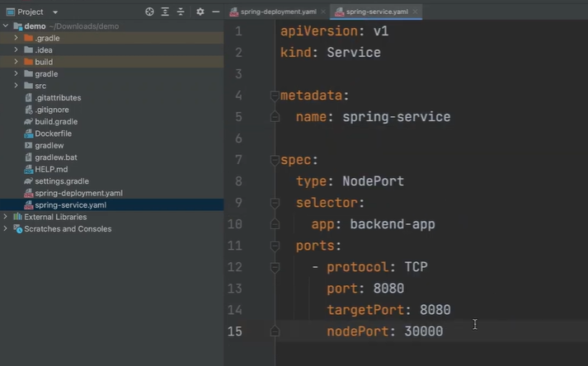Fold the ports block at line 11
The height and width of the screenshot is (366, 588).
275,246
